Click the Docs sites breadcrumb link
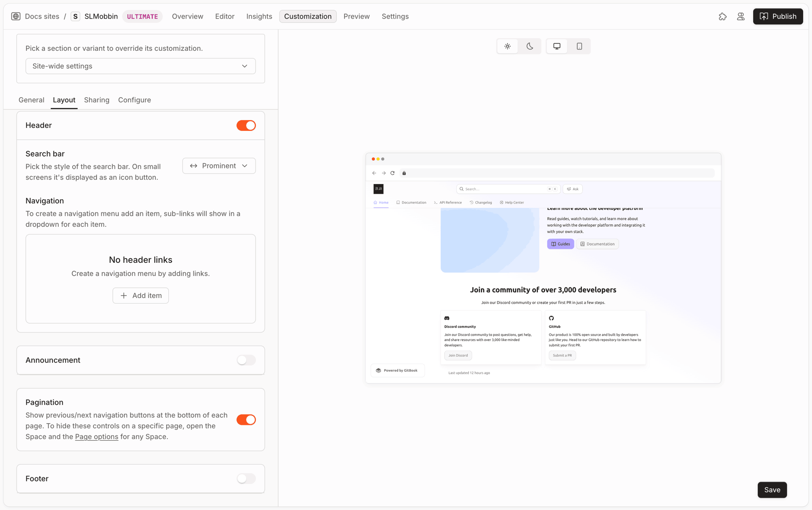This screenshot has width=812, height=510. click(x=42, y=16)
